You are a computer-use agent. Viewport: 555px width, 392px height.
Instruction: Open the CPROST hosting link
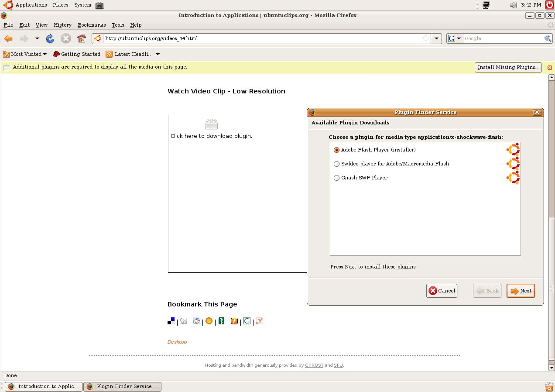pyautogui.click(x=314, y=365)
